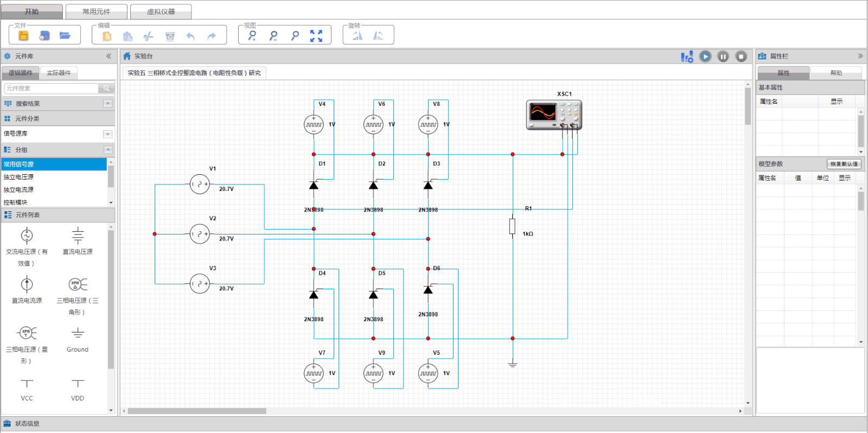Click the open folder icon

[x=65, y=36]
